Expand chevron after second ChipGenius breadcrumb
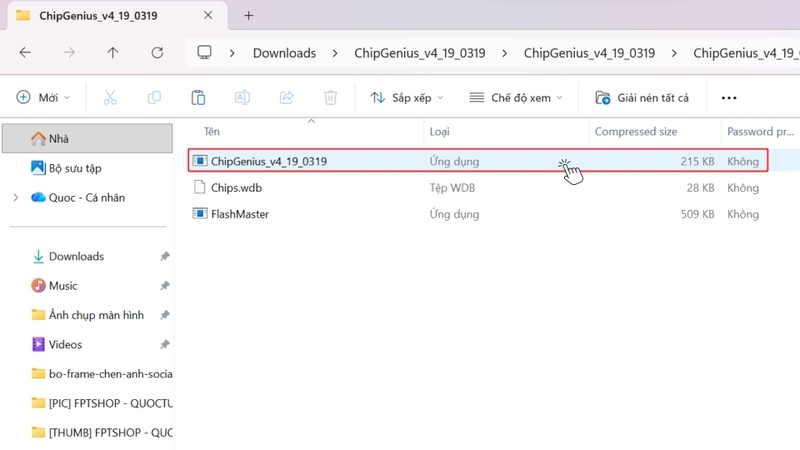Screen dimensions: 800x450 [x=674, y=53]
